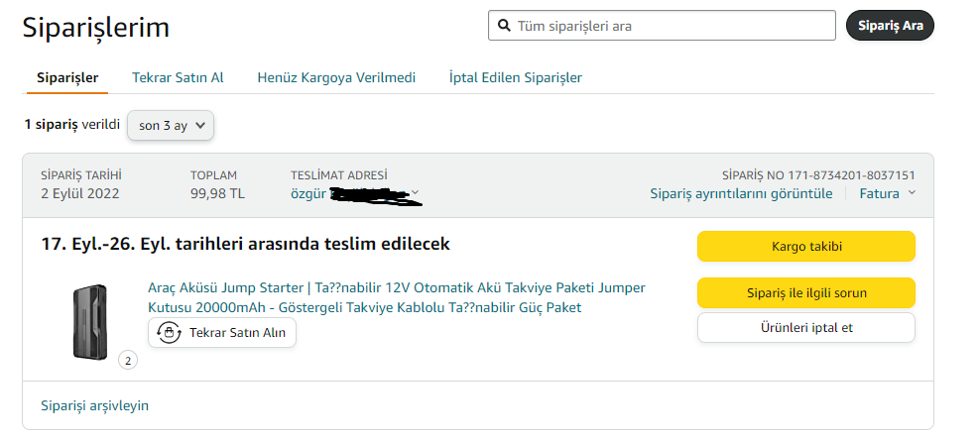
Task: Open 'Henüz Kargoya Verilmedi' tab
Action: point(336,77)
